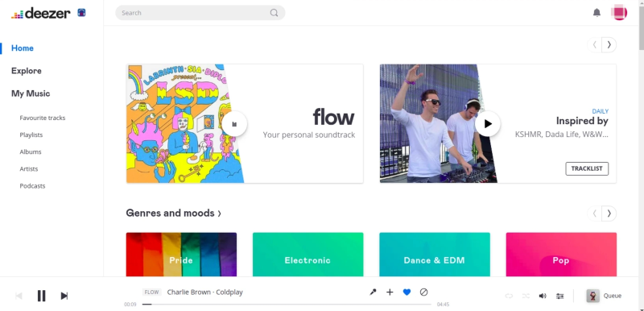Play the Daily Inspired by mix

(488, 123)
